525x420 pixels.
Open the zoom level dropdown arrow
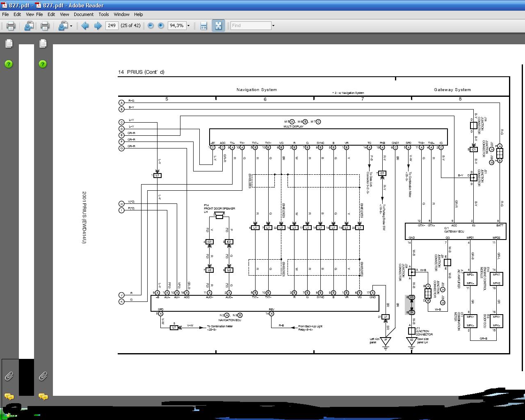coord(188,25)
